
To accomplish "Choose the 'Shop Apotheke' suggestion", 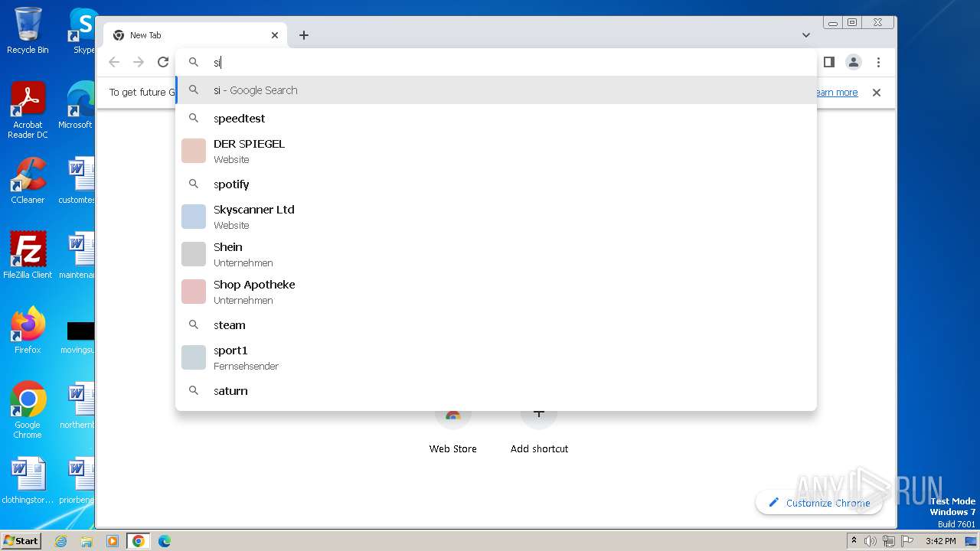I will (496, 292).
